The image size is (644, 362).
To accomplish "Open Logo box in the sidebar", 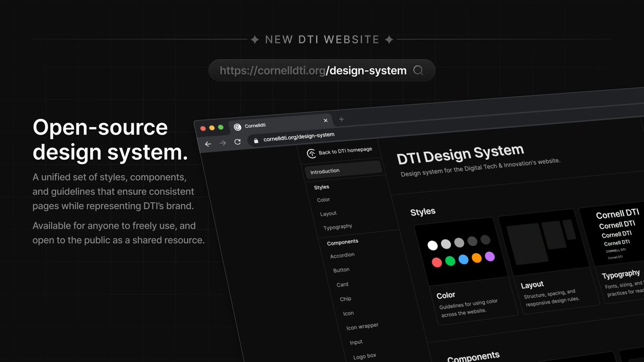I will (364, 356).
